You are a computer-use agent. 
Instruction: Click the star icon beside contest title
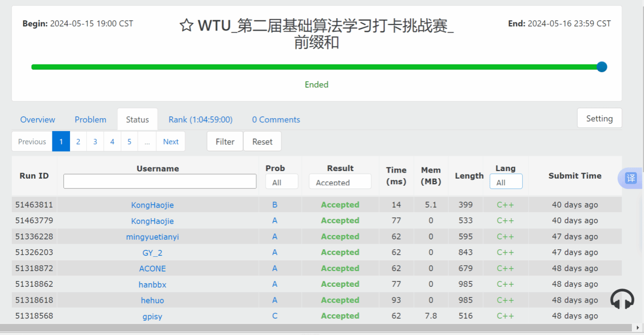(186, 25)
